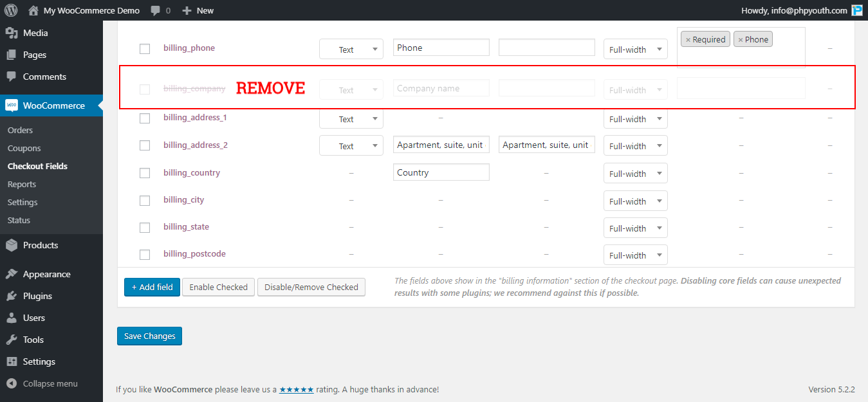Select the WooCommerce sidebar icon
Screen dimensions: 868x402
click(13, 105)
